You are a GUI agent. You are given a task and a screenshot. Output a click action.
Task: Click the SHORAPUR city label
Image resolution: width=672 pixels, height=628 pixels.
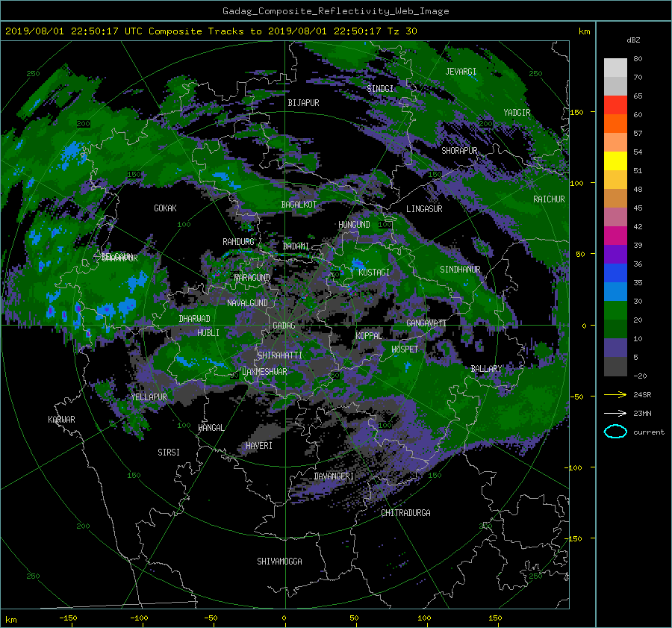[459, 150]
